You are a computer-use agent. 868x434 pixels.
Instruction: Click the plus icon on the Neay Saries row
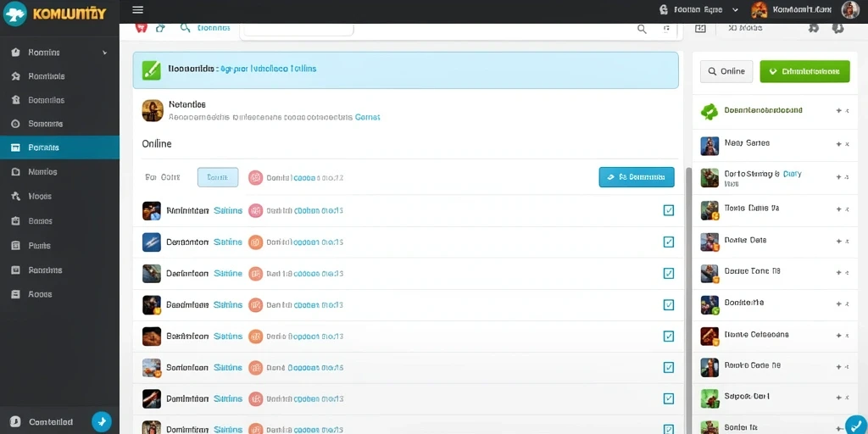pos(838,144)
